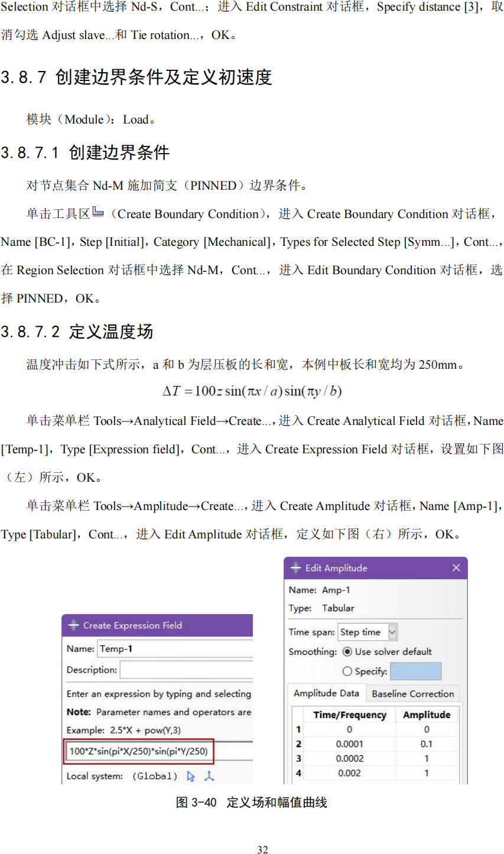Click the 0.1 amplitude cell
Viewport: 504px width, 854px height.
tap(427, 744)
